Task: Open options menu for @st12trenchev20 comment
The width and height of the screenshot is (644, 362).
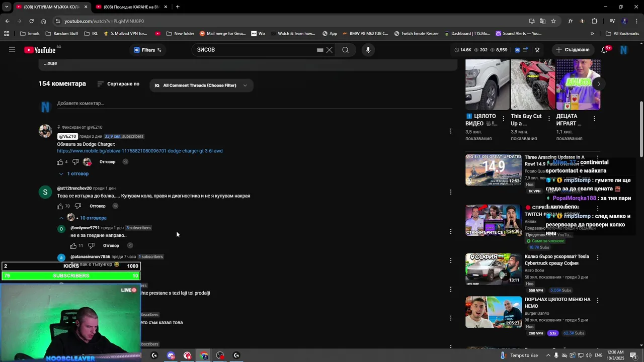Action: (451, 192)
